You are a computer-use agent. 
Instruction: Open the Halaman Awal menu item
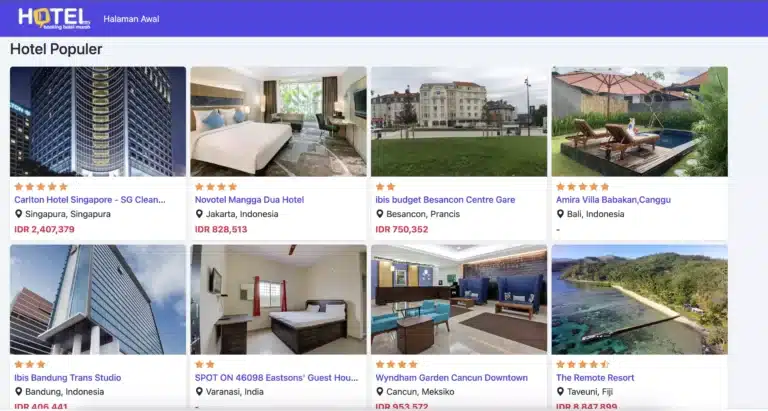pos(131,19)
